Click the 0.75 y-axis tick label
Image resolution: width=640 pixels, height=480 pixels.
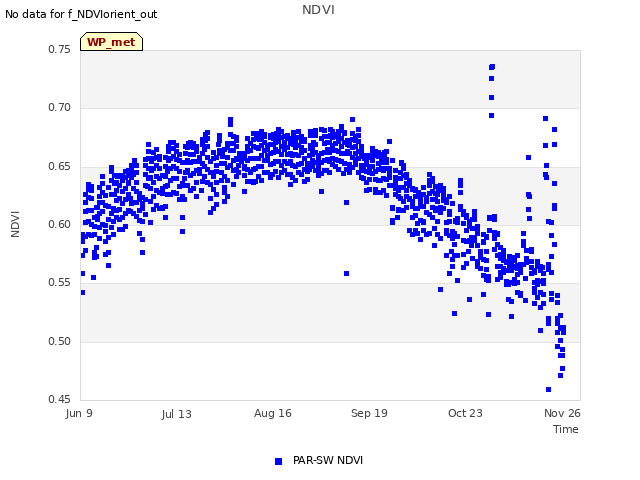pyautogui.click(x=60, y=49)
